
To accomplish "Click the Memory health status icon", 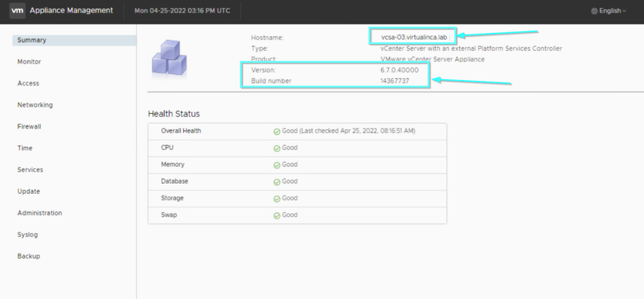I will 277,164.
